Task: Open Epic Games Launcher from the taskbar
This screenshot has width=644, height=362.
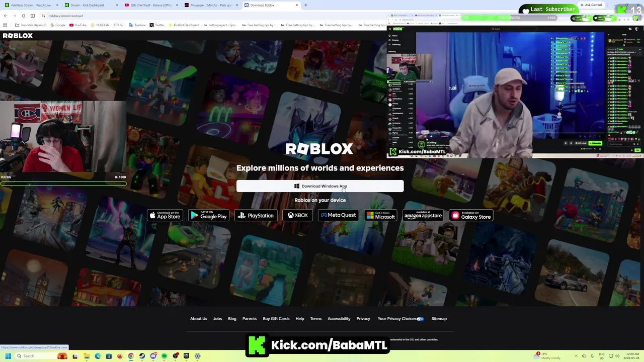Action: (186, 356)
